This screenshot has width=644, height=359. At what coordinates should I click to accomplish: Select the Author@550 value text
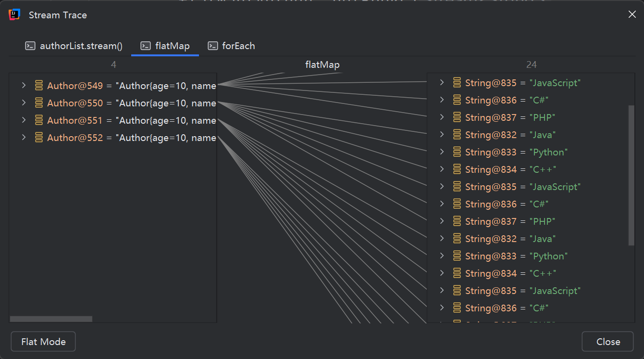point(166,103)
